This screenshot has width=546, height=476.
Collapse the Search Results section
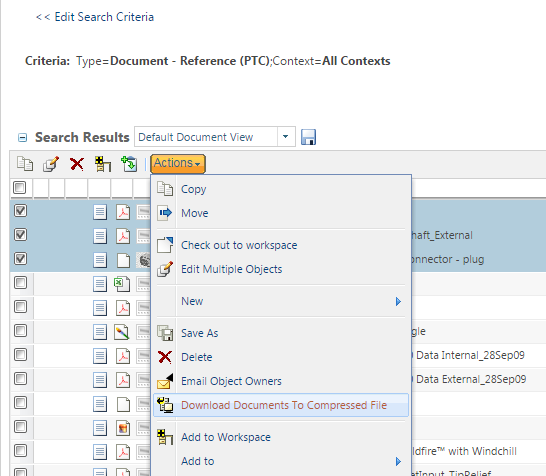(23, 138)
